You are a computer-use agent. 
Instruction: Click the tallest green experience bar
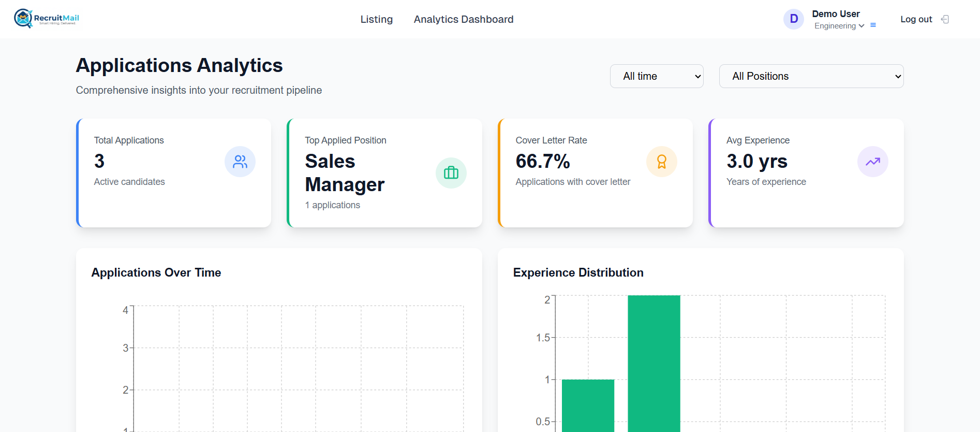pyautogui.click(x=654, y=363)
